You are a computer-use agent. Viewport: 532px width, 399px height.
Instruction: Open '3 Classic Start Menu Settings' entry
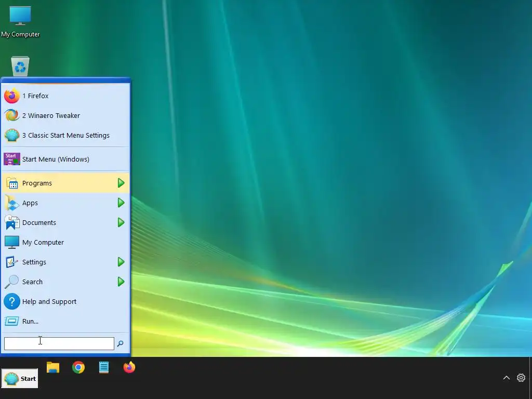point(65,136)
